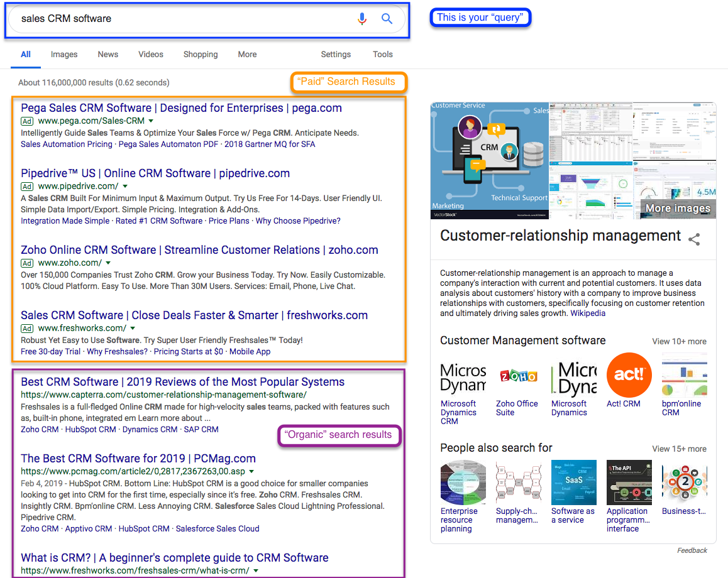Click the Salesforce Sales Cloud link
The image size is (728, 578).
click(218, 529)
